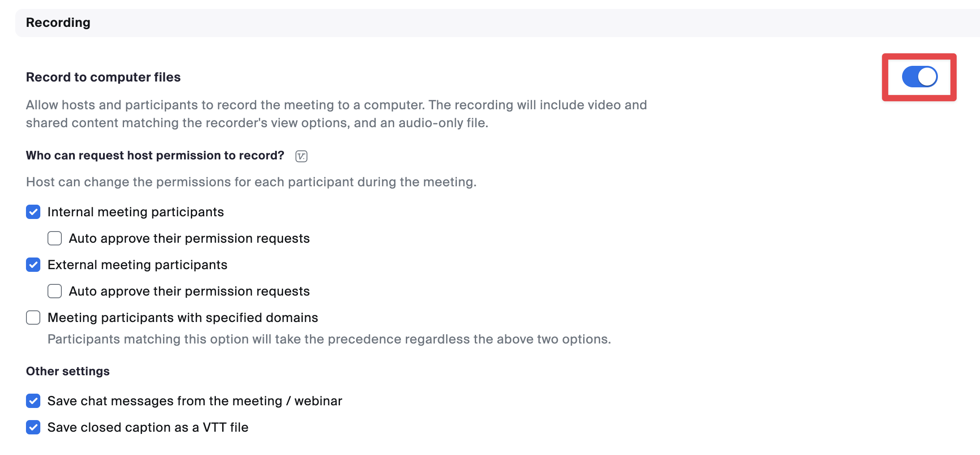
Task: Disable Save closed caption as a VTT file
Action: [33, 427]
